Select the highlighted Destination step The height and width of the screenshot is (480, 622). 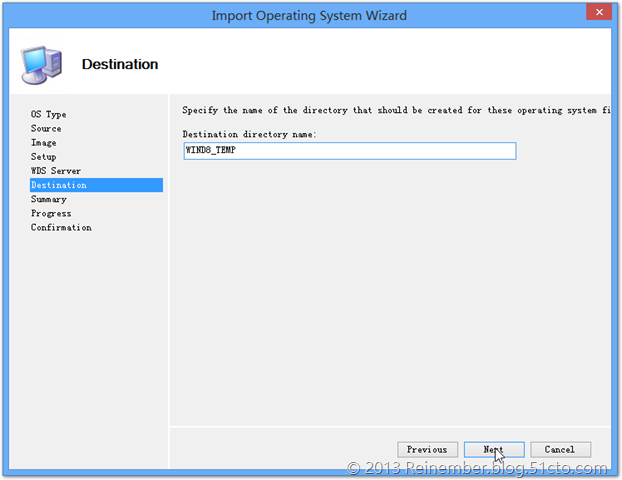coord(96,185)
